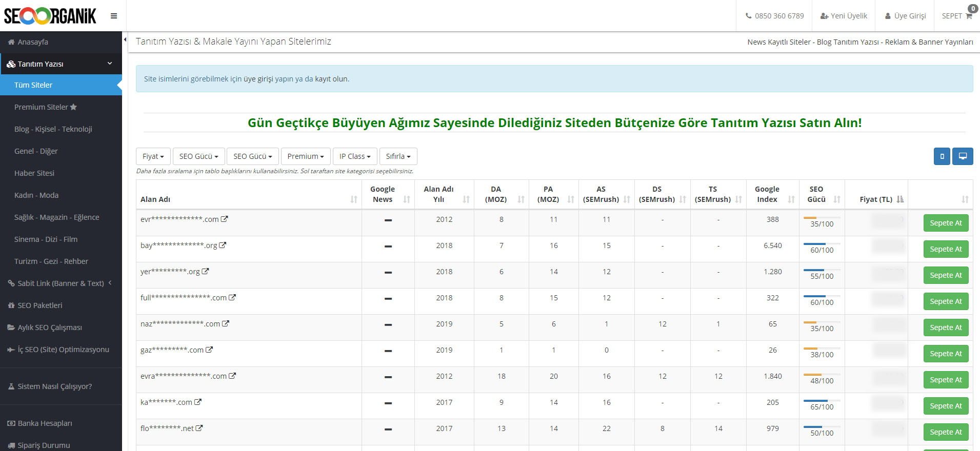This screenshot has height=451, width=980.
Task: Sort by Alan Adı column arrows
Action: pos(354,199)
